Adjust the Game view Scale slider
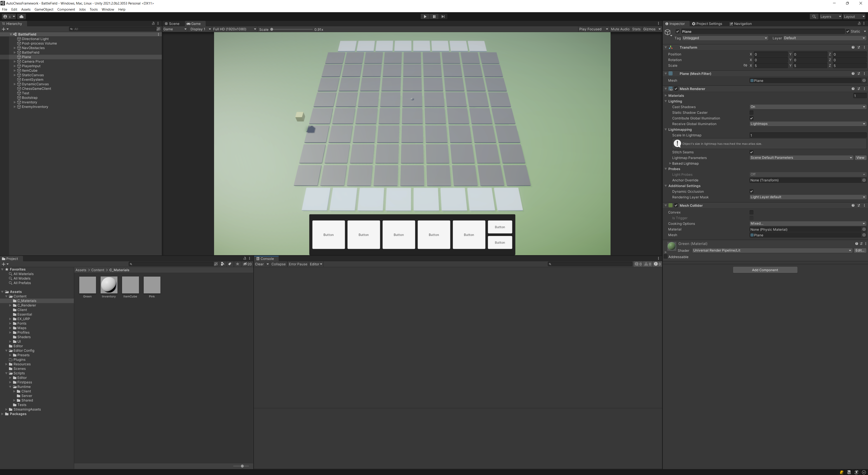This screenshot has width=868, height=475. pos(272,29)
